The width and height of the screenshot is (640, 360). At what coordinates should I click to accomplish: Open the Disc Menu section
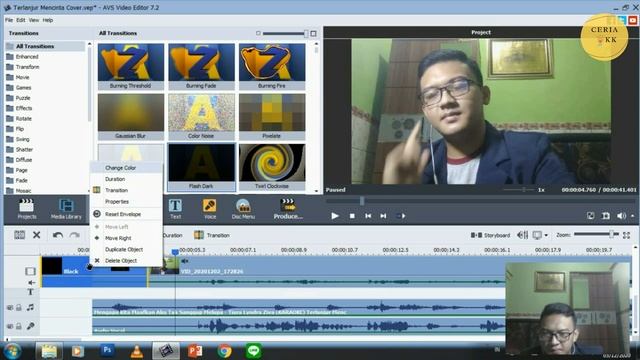pos(243,209)
